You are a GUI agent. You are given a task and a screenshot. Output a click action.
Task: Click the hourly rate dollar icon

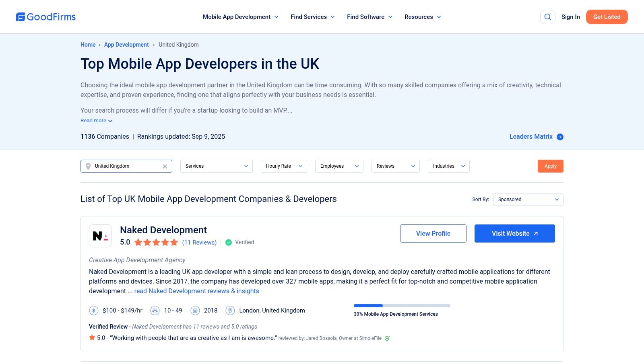click(93, 311)
